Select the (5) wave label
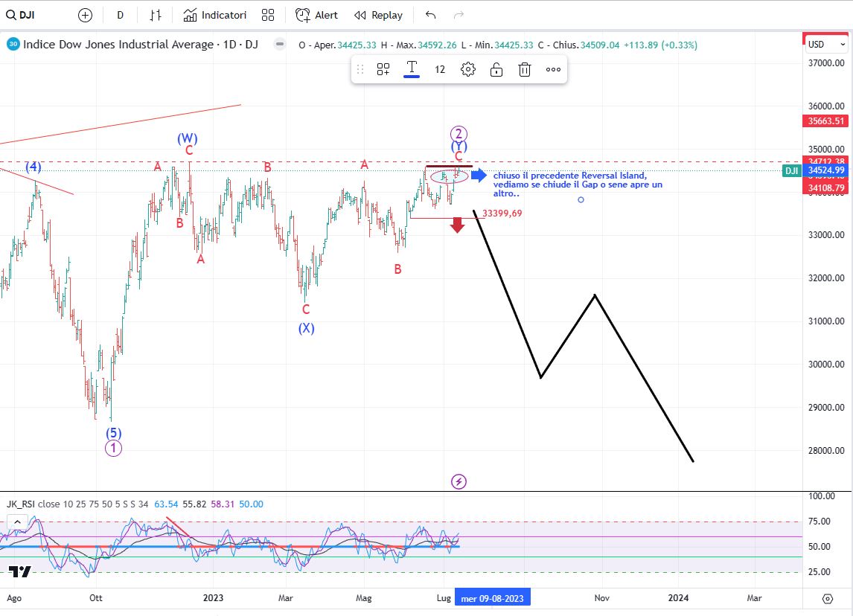This screenshot has height=616, width=853. point(113,433)
